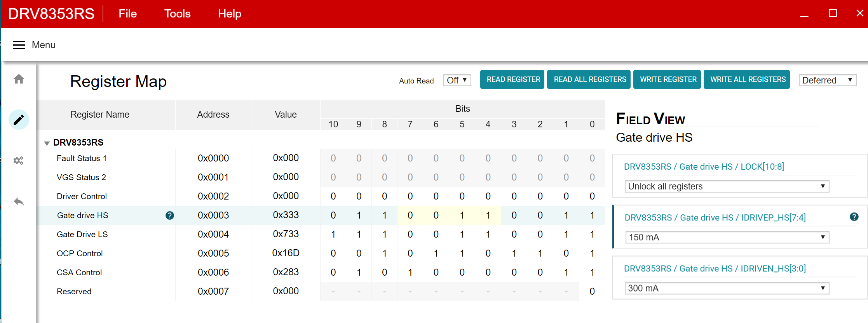Click WRITE ALL REGISTERS button
This screenshot has width=868, height=323.
[747, 80]
